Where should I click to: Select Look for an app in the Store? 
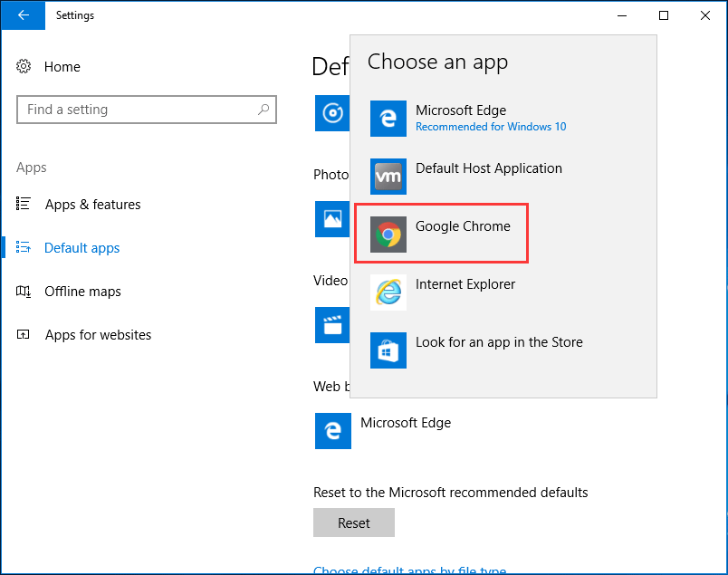(x=499, y=342)
